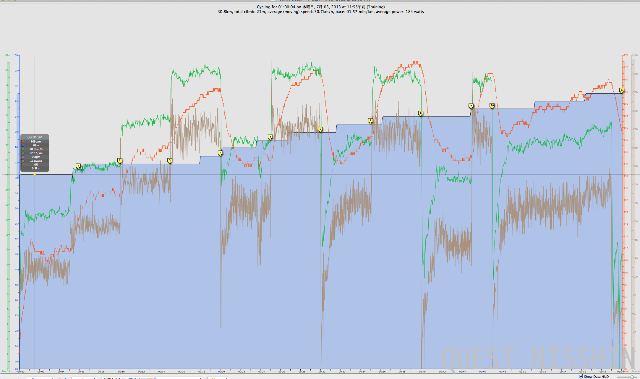Click the sixth yellow lap marker from left

coord(320,129)
